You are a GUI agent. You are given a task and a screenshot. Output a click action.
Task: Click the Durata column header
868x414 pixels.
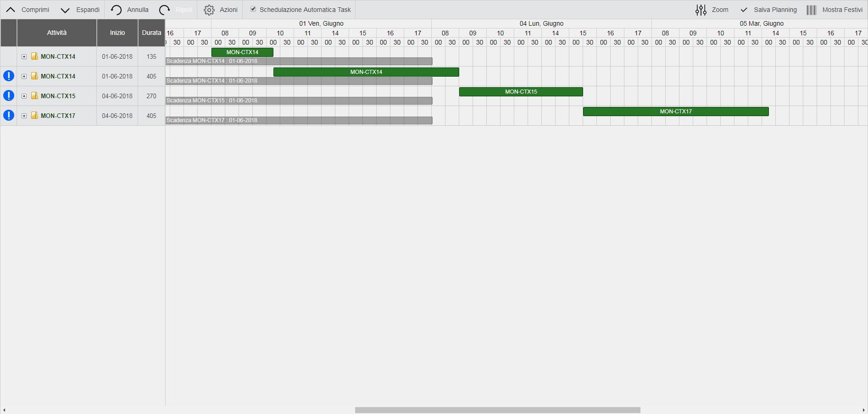pyautogui.click(x=151, y=33)
